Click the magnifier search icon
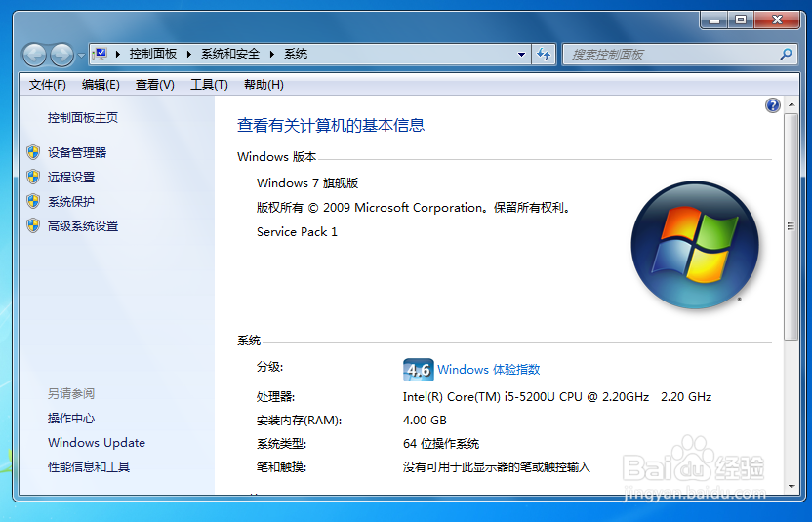 coord(786,54)
